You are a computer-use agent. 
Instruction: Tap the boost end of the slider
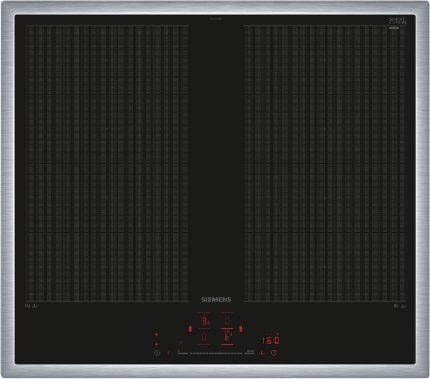point(250,352)
